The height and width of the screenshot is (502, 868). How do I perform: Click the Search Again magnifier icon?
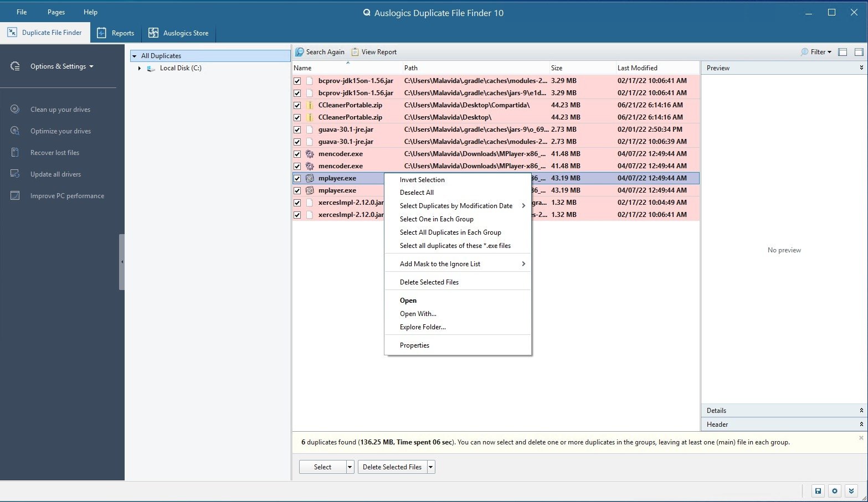300,51
